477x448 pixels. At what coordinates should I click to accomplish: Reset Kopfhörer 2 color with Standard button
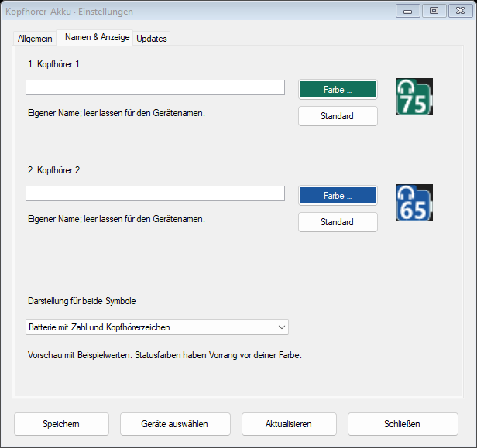click(338, 222)
